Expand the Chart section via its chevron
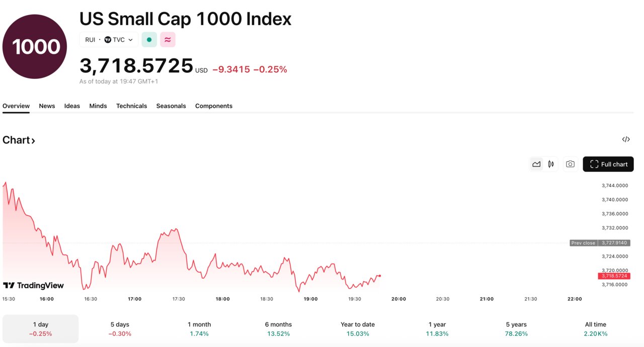Screen dimensions: 644x347 pyautogui.click(x=32, y=141)
